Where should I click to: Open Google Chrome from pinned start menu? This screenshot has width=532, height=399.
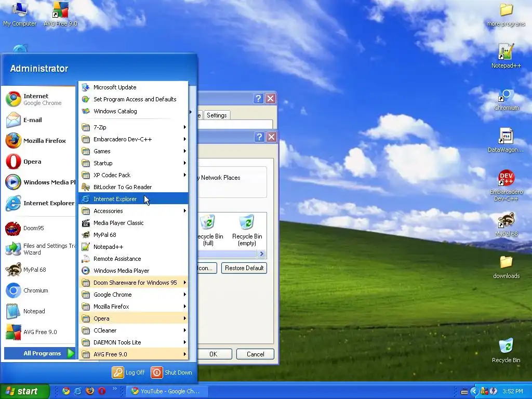point(39,99)
